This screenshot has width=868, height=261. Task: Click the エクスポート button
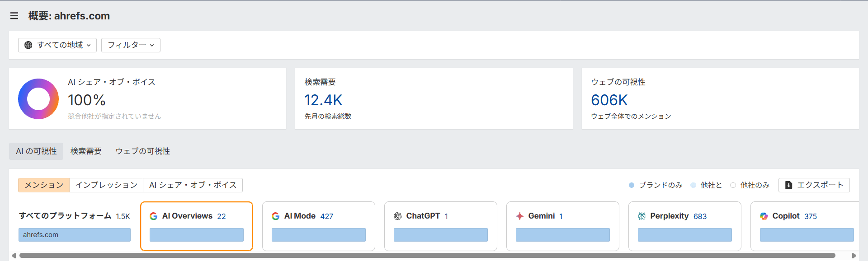click(814, 185)
